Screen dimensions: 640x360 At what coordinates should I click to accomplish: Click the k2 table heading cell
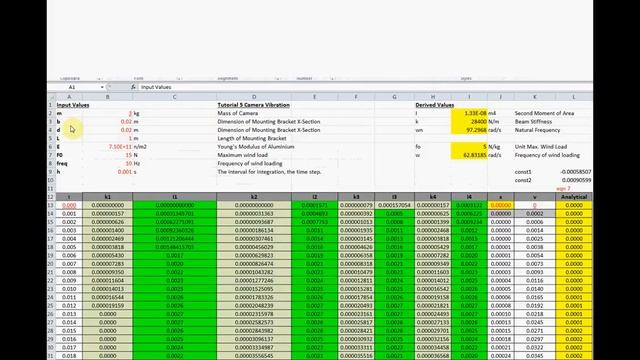(254, 197)
